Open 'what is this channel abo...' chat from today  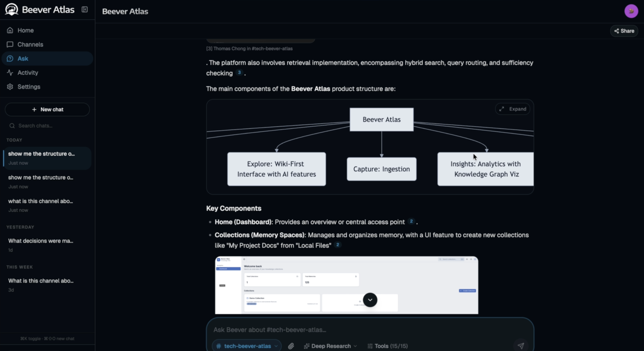tap(47, 205)
